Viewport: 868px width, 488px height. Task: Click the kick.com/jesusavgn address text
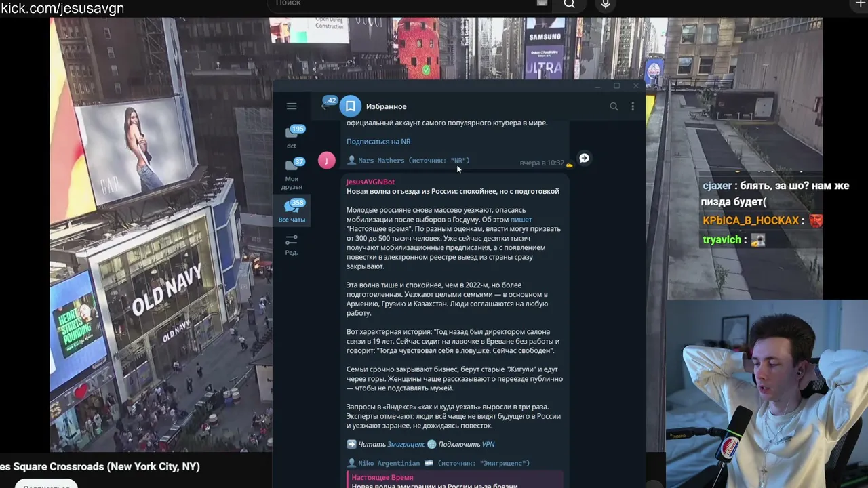pyautogui.click(x=62, y=8)
